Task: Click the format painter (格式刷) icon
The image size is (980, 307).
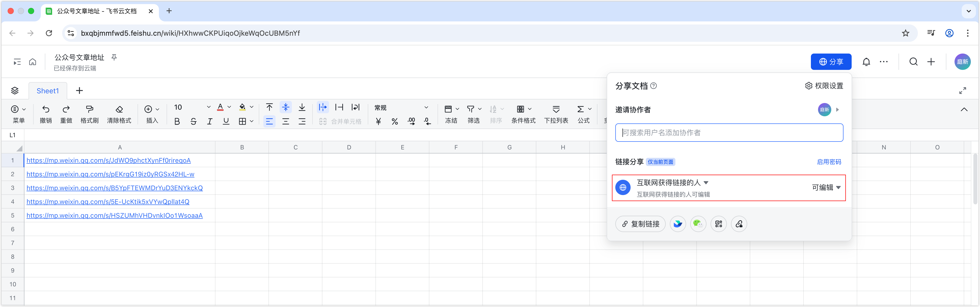Action: click(x=89, y=109)
